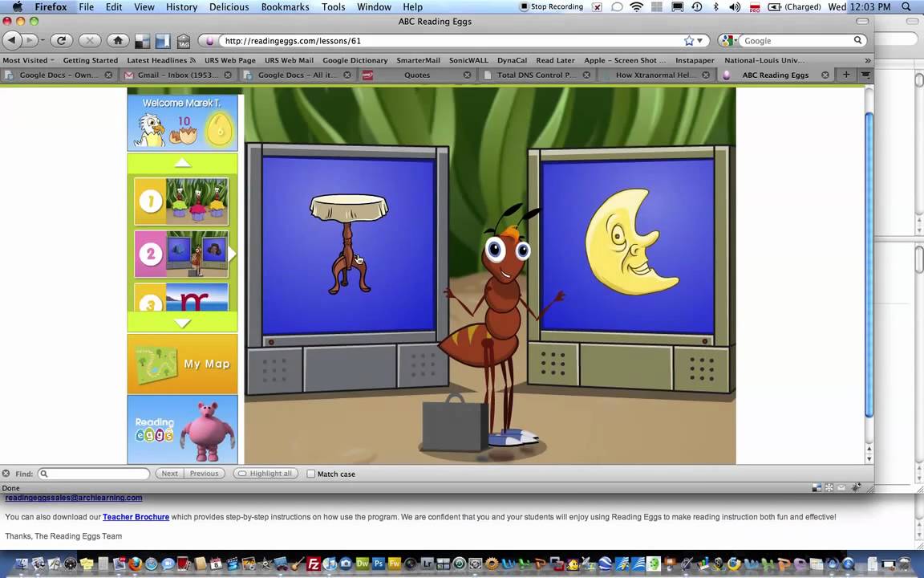Bookmark this page with the star icon
Image resolution: width=924 pixels, height=578 pixels.
tap(689, 41)
